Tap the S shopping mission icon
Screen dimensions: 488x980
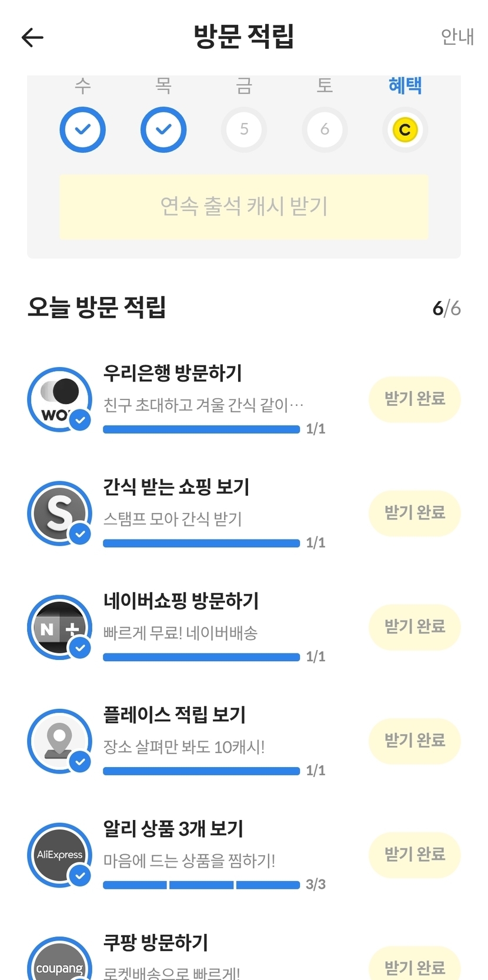tap(59, 513)
